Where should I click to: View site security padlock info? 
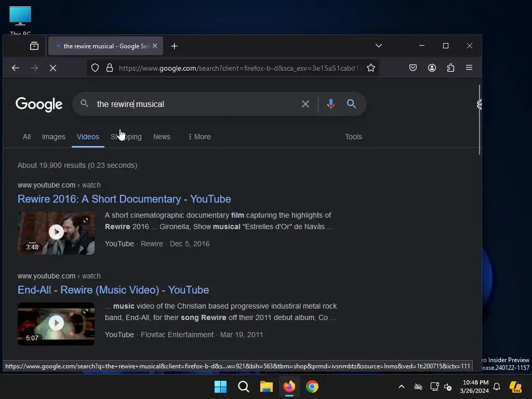coord(109,68)
